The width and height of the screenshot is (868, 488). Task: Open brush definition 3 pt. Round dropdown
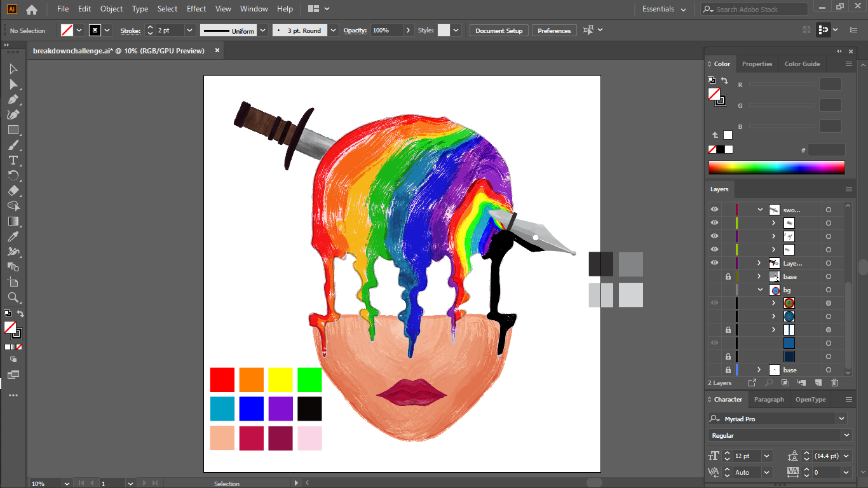[x=334, y=30]
